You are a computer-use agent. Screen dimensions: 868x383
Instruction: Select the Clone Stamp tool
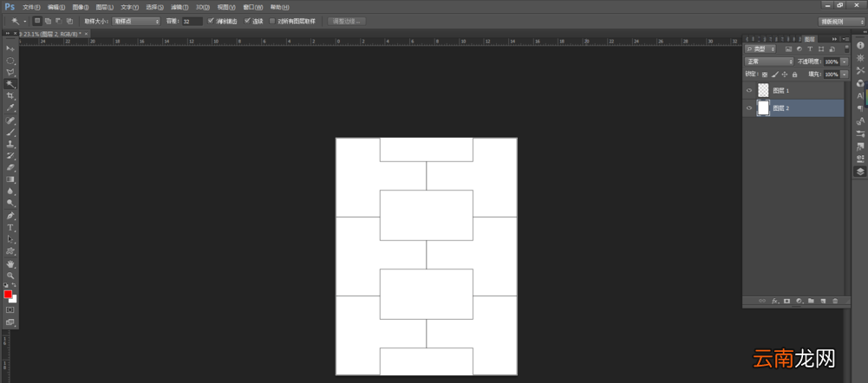click(x=10, y=144)
